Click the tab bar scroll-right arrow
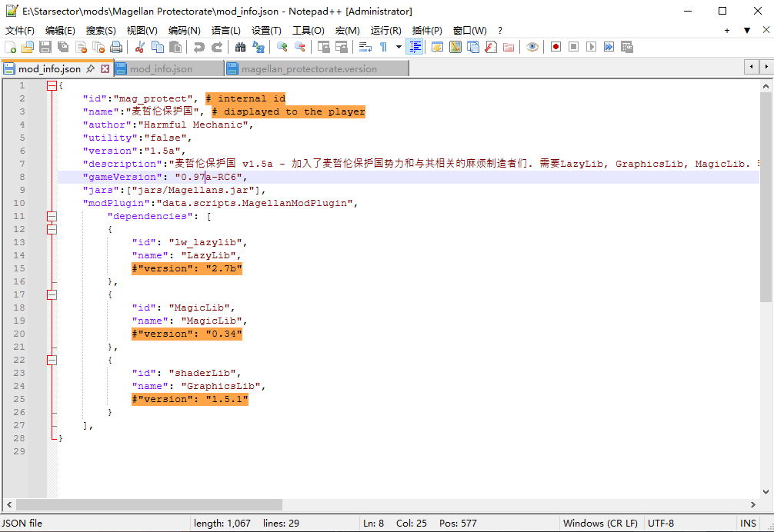Image resolution: width=774 pixels, height=532 pixels. pos(766,67)
